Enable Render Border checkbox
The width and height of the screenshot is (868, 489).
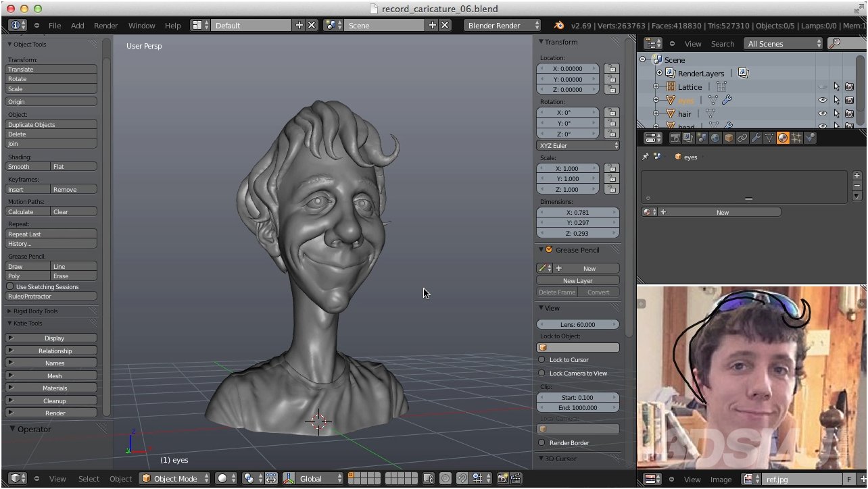tap(541, 442)
